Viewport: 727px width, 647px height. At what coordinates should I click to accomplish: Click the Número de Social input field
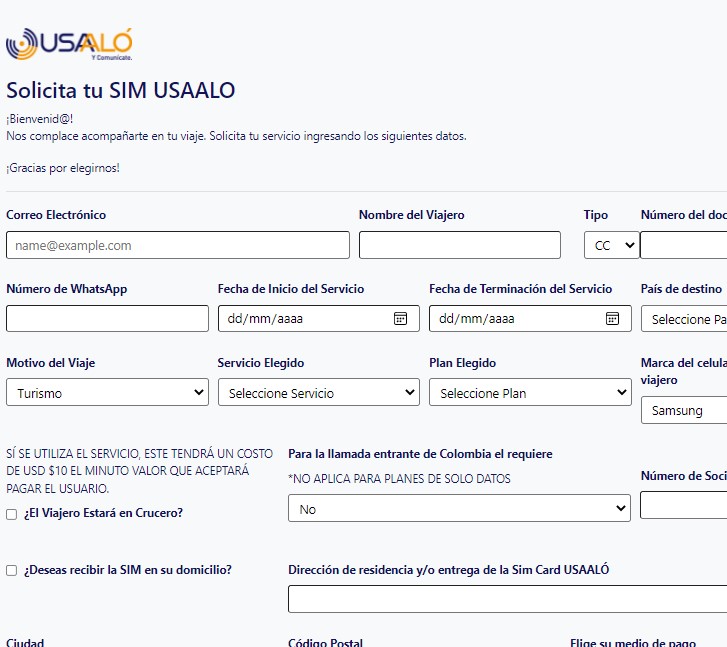point(683,506)
